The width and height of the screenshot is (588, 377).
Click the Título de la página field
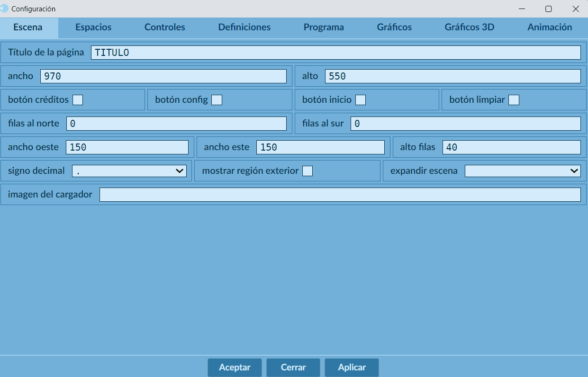click(335, 53)
